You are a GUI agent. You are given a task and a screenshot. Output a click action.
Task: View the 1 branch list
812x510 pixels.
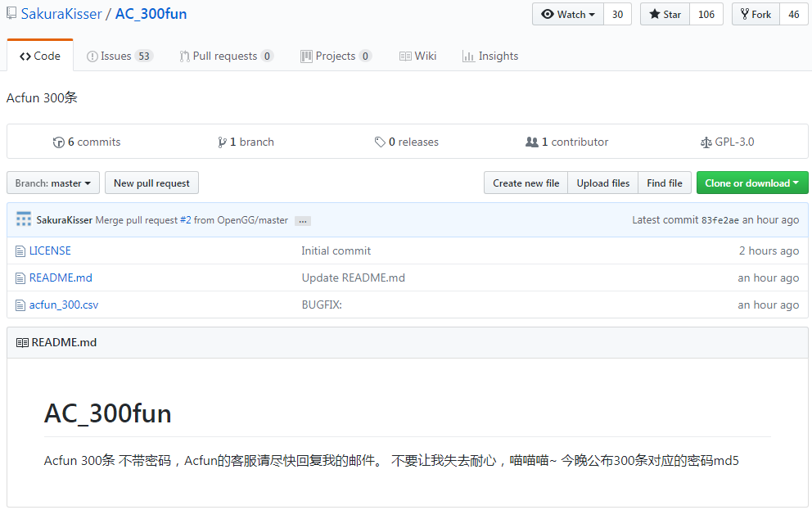pyautogui.click(x=246, y=142)
